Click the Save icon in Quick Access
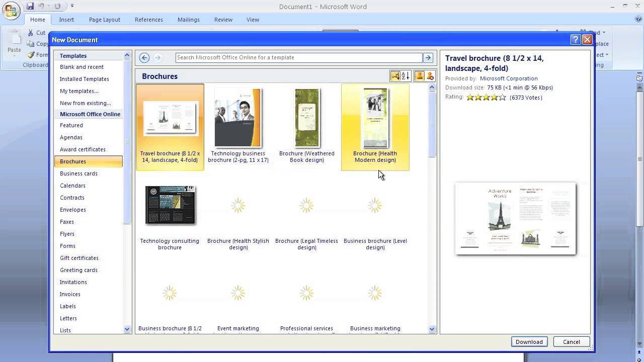Viewport: 644px width, 362px height. coord(30,6)
